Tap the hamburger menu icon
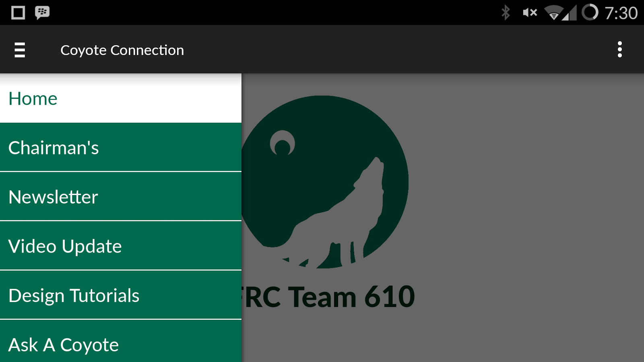The width and height of the screenshot is (644, 362). [x=20, y=50]
